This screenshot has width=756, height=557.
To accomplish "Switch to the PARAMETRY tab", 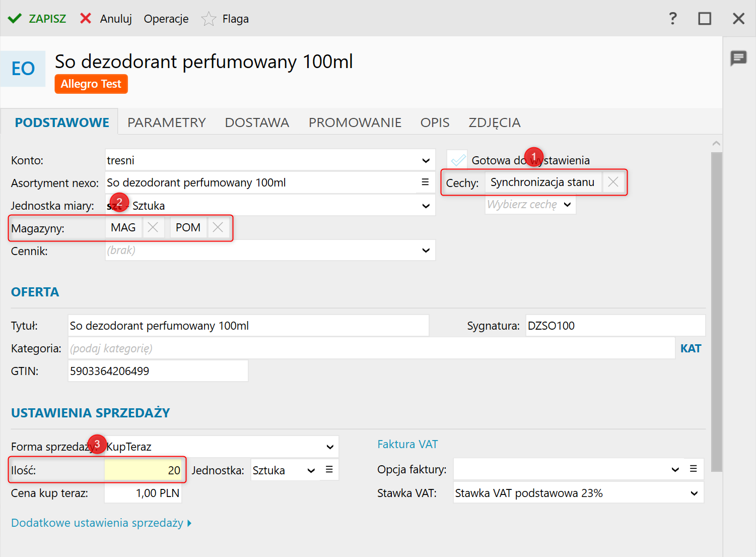I will (x=167, y=122).
